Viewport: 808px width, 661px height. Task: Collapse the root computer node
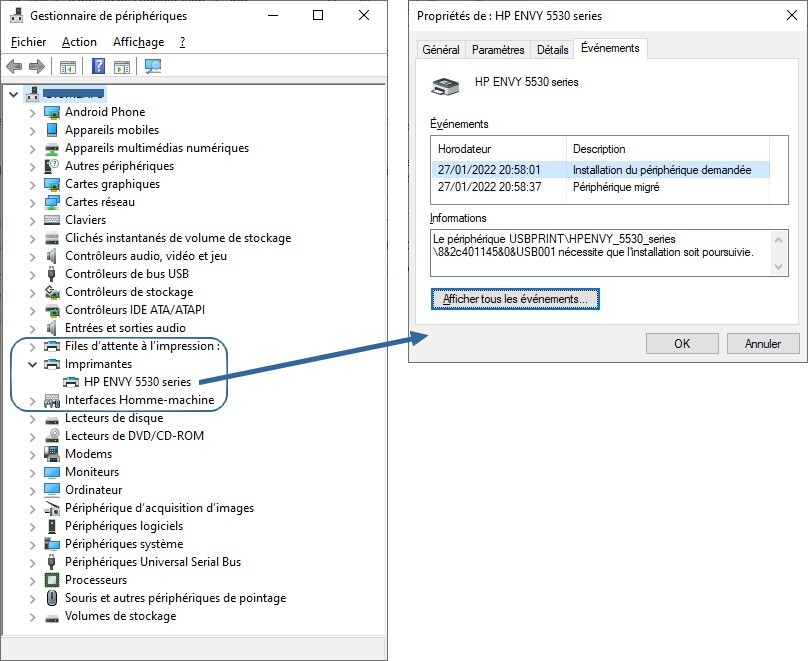click(14, 94)
